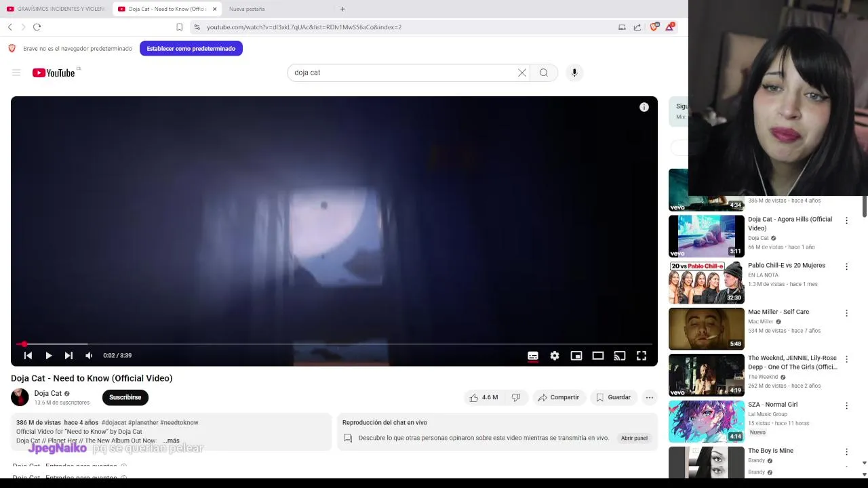Click the live chat replay icon
Viewport: 868px width, 488px height.
pos(348,438)
